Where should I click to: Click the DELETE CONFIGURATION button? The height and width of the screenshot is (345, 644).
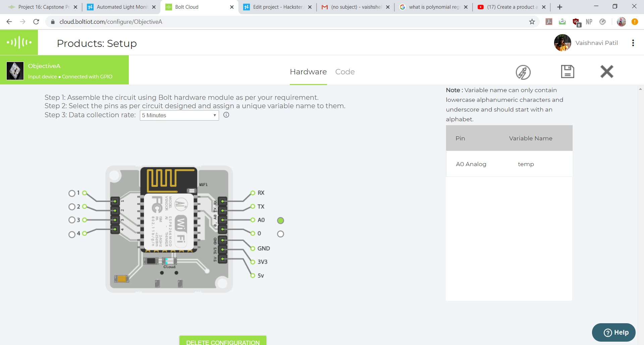pos(223,340)
